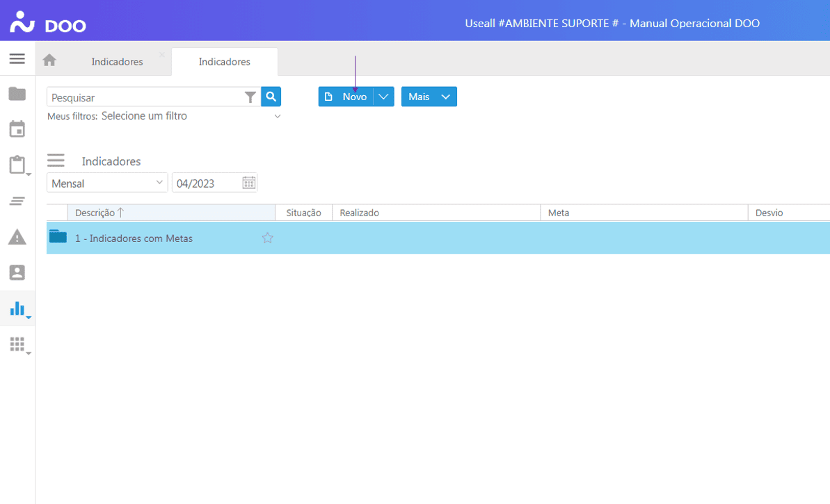
Task: Expand the Novo button dropdown arrow
Action: click(x=383, y=97)
